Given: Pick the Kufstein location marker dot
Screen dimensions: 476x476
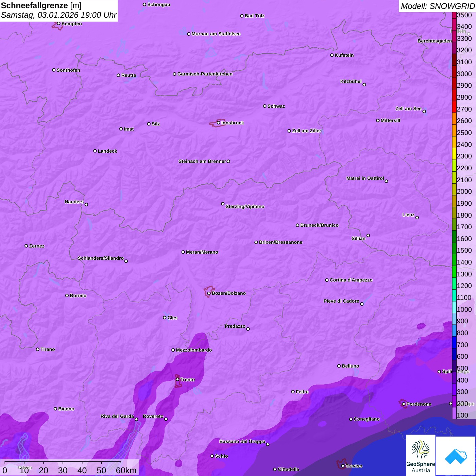Looking at the screenshot, I should [x=332, y=55].
